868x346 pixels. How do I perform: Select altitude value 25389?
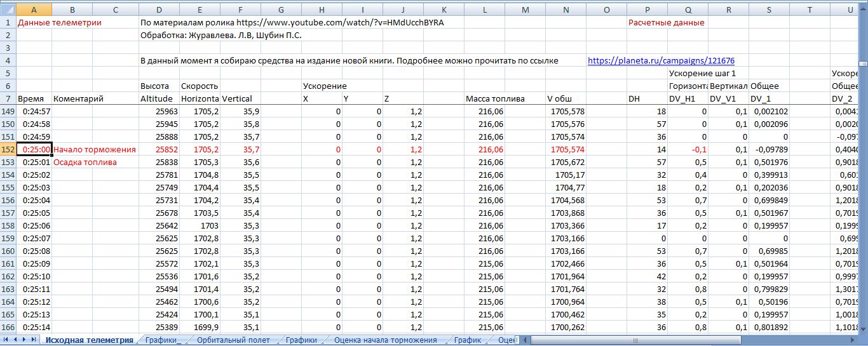(x=159, y=327)
